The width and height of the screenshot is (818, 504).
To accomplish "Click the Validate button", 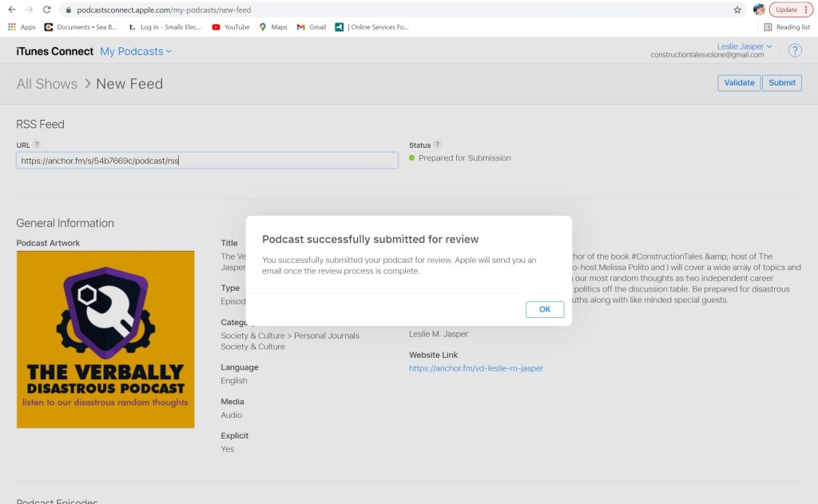I will (739, 82).
